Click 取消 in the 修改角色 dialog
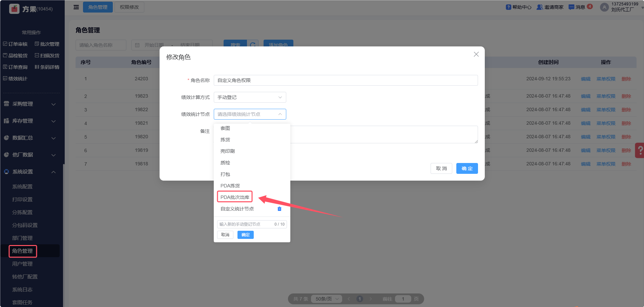The height and width of the screenshot is (307, 644). coord(441,168)
